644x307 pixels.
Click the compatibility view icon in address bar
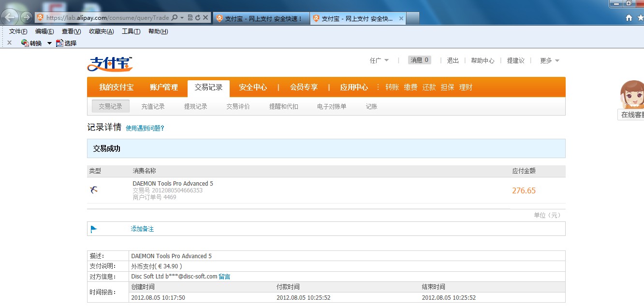[190, 18]
